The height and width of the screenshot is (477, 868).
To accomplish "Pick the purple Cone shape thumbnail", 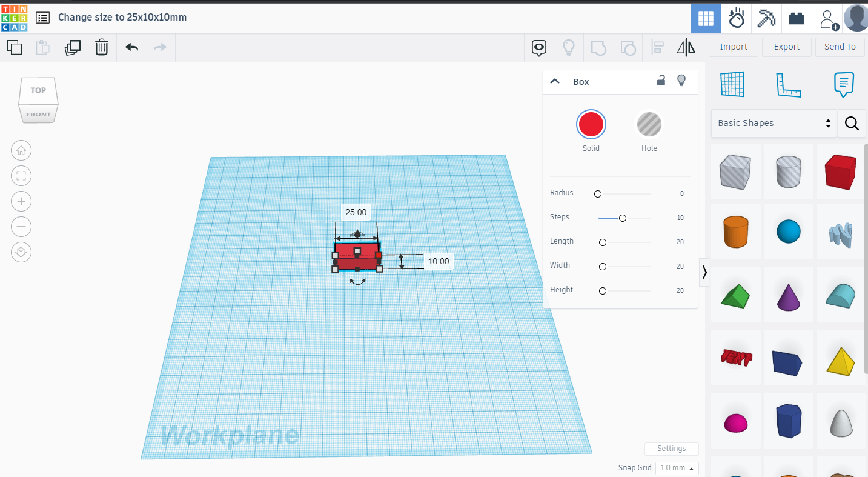I will 788,297.
